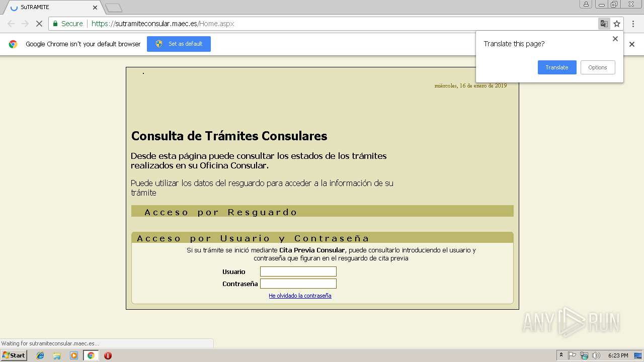Click the Chrome user profile icon
644x362 pixels.
(x=586, y=4)
